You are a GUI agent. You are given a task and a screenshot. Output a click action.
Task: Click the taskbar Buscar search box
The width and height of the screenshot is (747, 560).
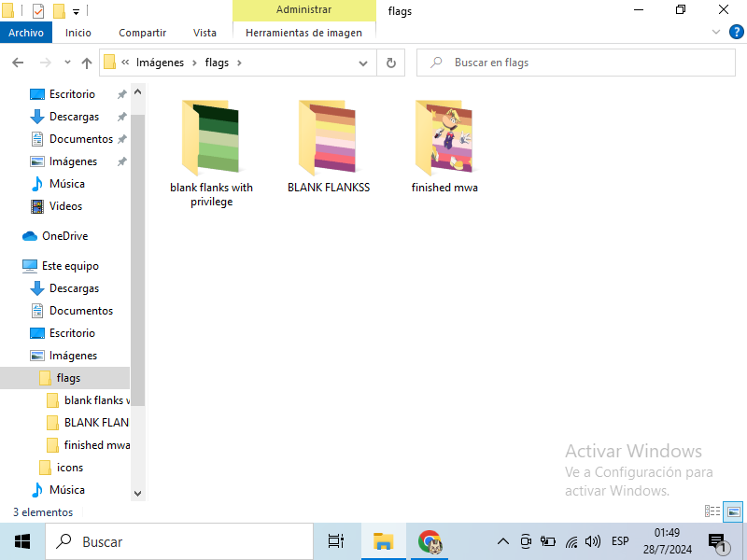pyautogui.click(x=179, y=541)
